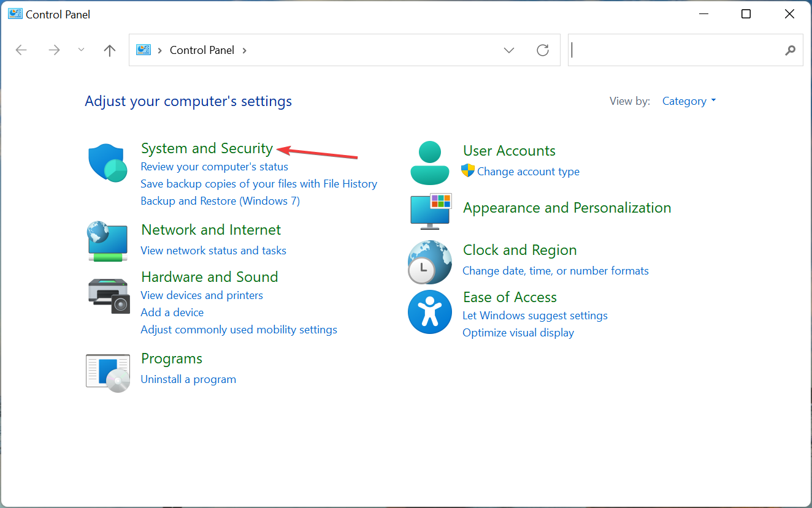The image size is (812, 508).
Task: Click the System and Security shield icon
Action: pyautogui.click(x=108, y=163)
